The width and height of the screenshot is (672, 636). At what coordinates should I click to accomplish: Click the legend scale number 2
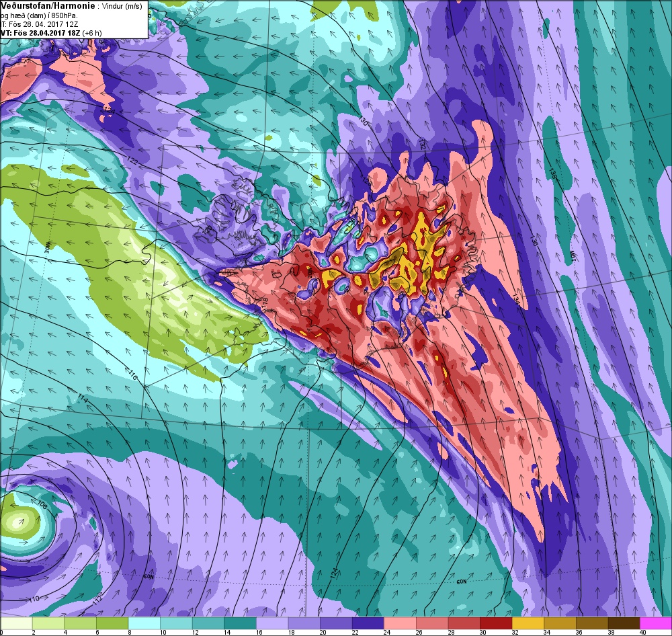[34, 632]
